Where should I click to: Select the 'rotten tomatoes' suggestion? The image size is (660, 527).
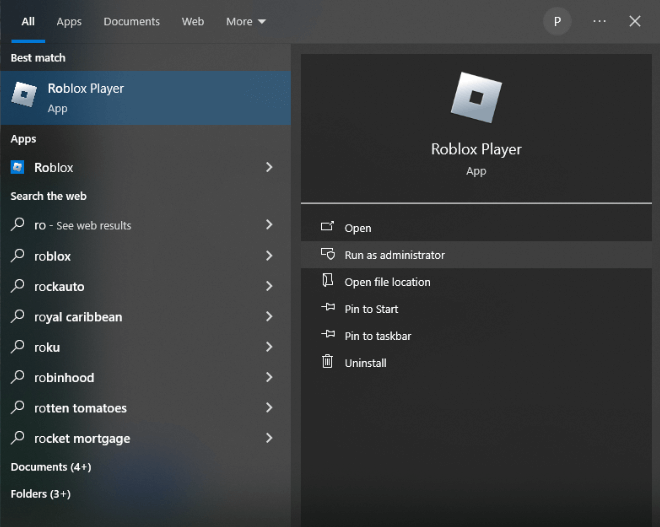click(145, 407)
